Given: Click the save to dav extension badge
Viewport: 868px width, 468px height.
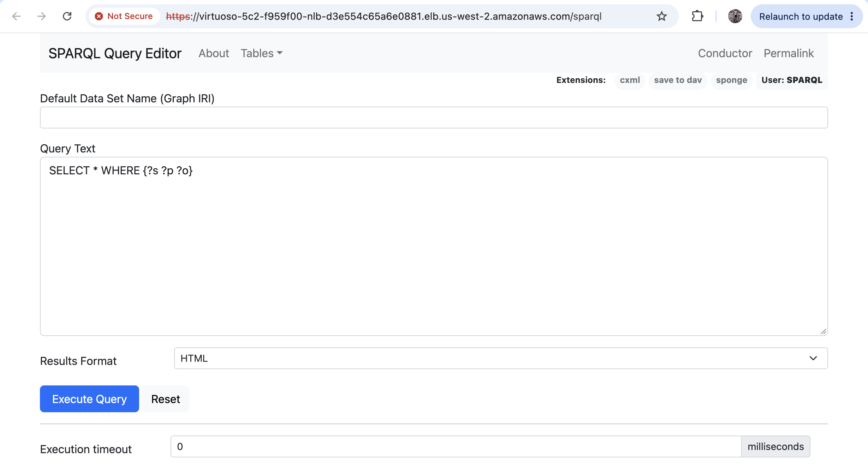Looking at the screenshot, I should click(x=678, y=80).
